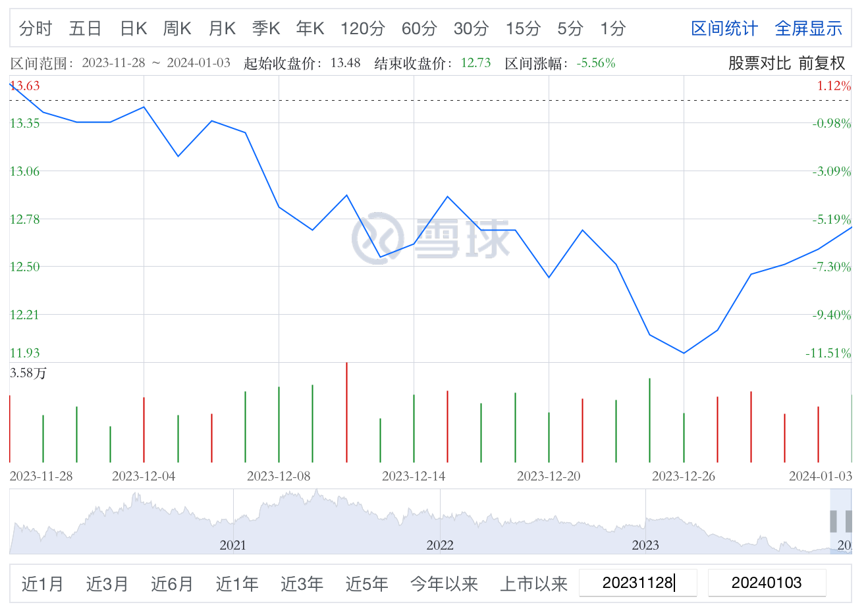
Task: Select the 上市以来 full range
Action: pos(533,584)
